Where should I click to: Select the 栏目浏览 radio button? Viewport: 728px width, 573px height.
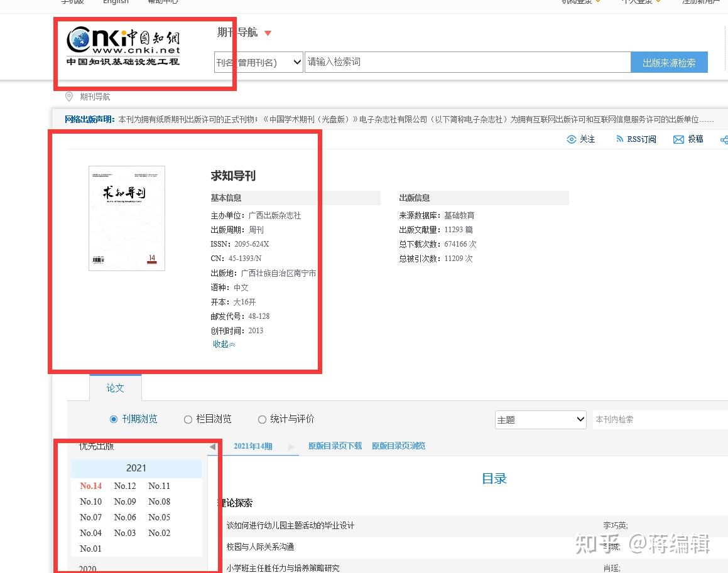click(188, 419)
